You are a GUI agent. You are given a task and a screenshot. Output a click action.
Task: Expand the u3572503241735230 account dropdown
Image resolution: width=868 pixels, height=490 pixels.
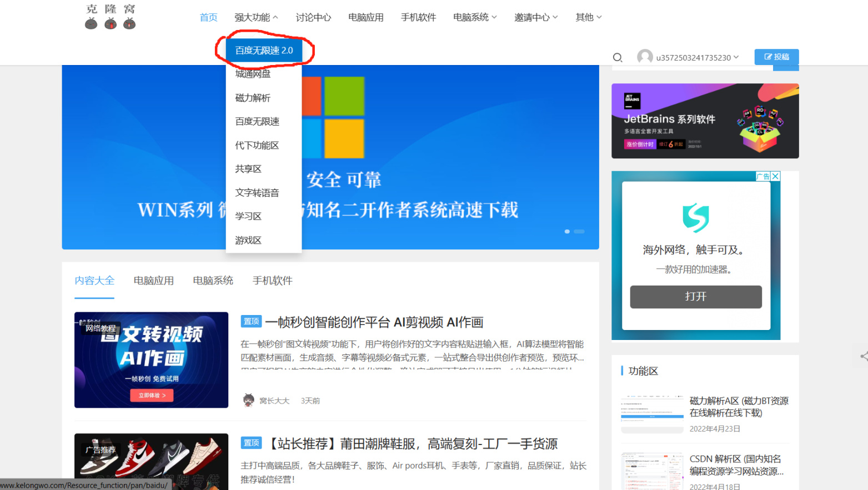698,57
